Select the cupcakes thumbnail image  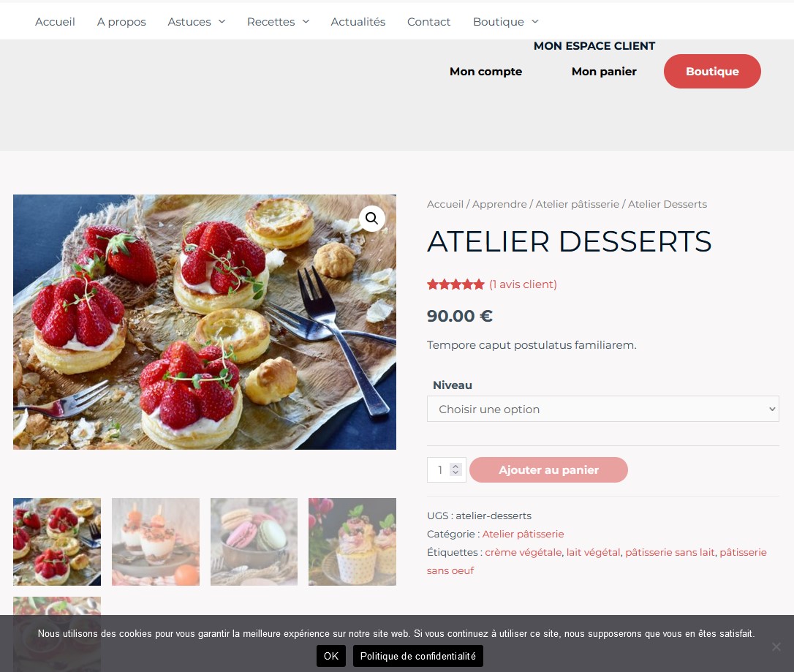pyautogui.click(x=352, y=541)
